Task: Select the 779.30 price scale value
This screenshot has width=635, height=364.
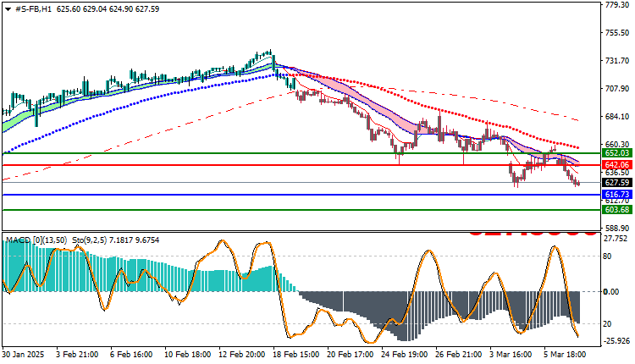Action: [x=616, y=5]
